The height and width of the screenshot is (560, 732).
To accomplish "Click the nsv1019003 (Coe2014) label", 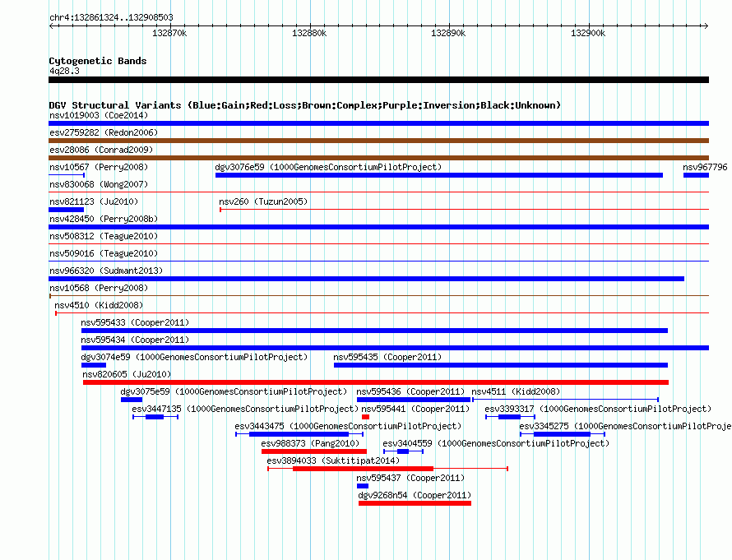I will tap(99, 115).
